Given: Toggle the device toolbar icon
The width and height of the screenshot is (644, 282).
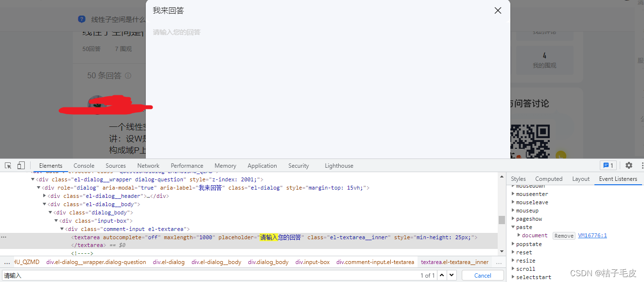Looking at the screenshot, I should pyautogui.click(x=21, y=165).
